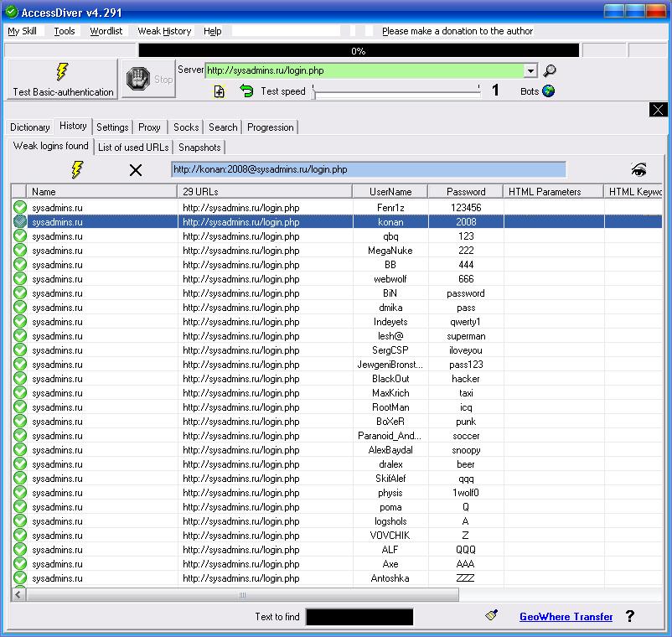This screenshot has height=637, width=672.
Task: Click the konan:2008 URL text field
Action: click(368, 170)
